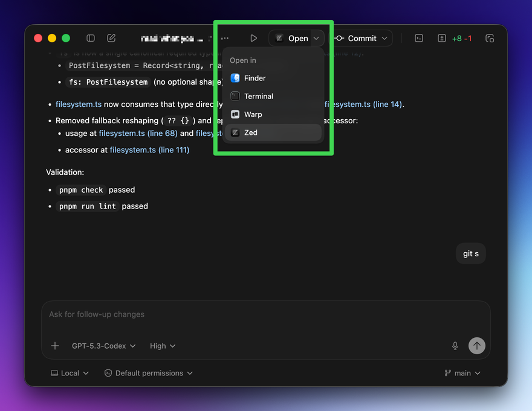
Task: Open a new composer with the compose icon
Action: point(111,37)
